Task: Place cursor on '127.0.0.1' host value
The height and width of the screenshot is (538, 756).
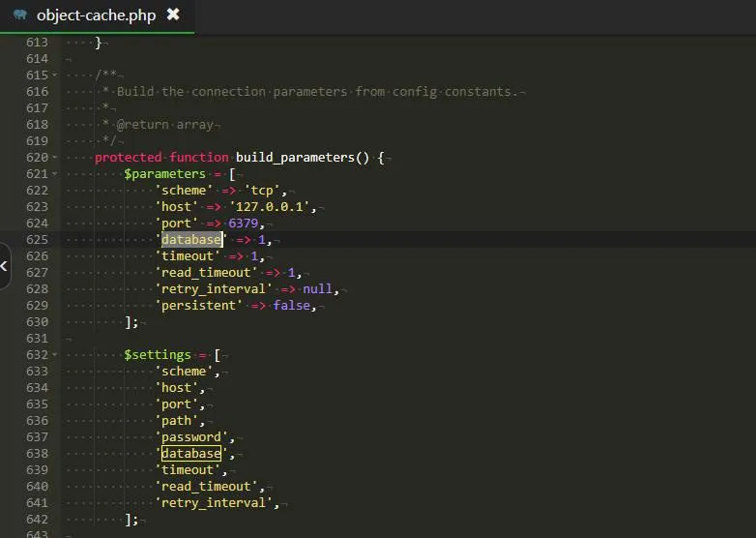Action: click(275, 207)
